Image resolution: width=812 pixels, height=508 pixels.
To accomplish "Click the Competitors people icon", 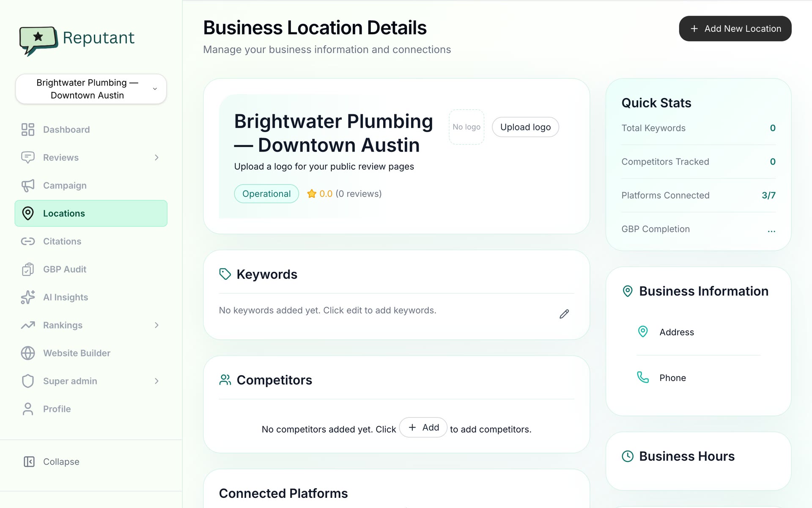I will [225, 380].
